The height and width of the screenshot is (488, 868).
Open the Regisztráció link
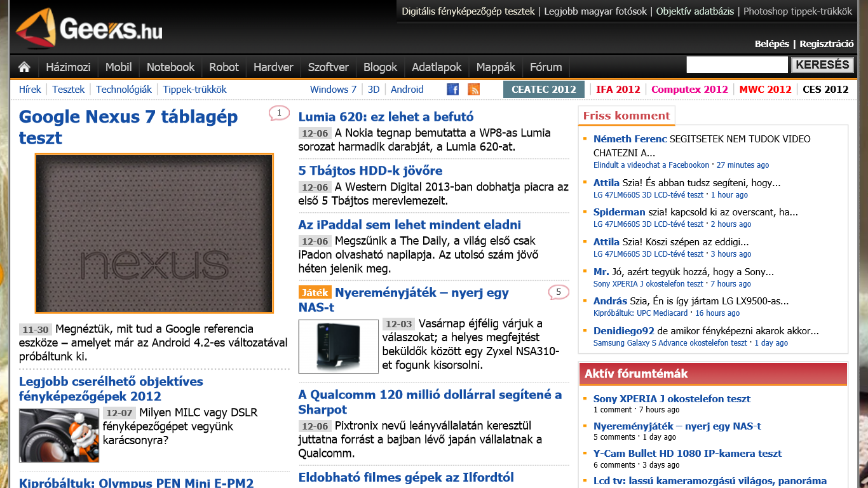point(826,44)
